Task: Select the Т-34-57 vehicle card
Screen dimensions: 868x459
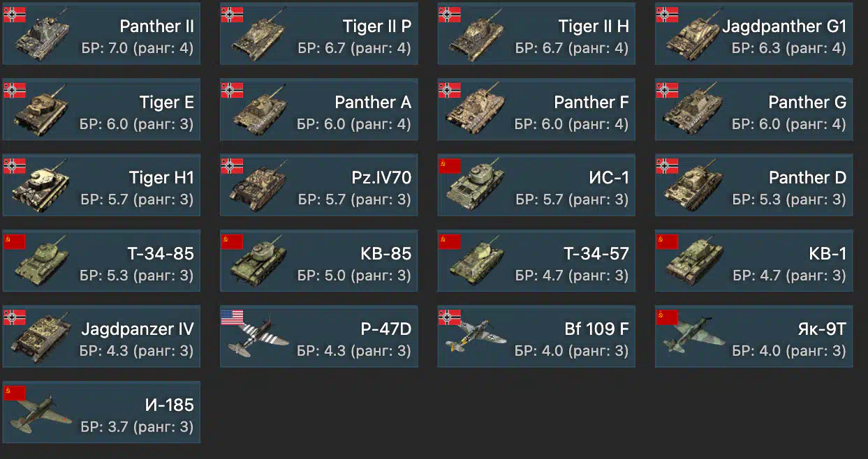Action: [536, 261]
